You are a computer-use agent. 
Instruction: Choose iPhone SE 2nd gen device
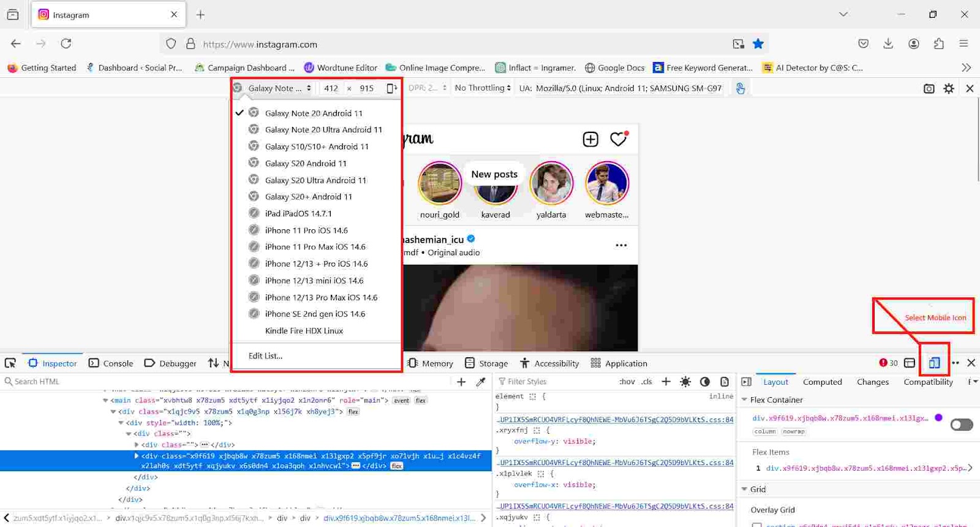coord(316,314)
